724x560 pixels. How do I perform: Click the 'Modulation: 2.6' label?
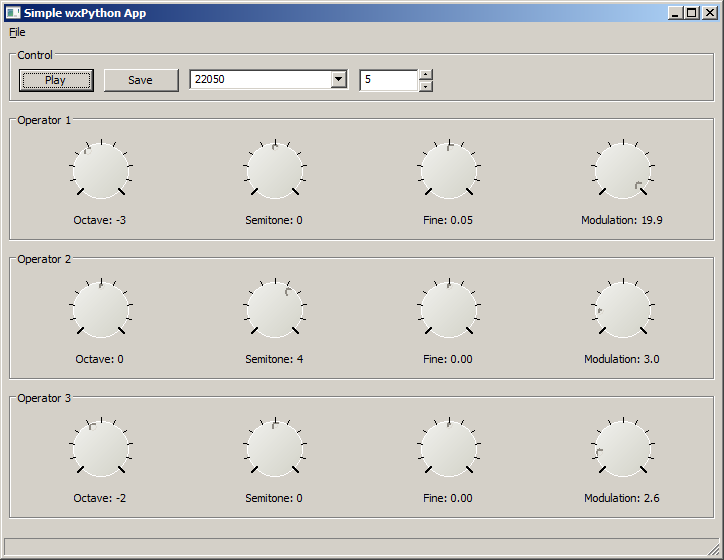pyautogui.click(x=622, y=498)
